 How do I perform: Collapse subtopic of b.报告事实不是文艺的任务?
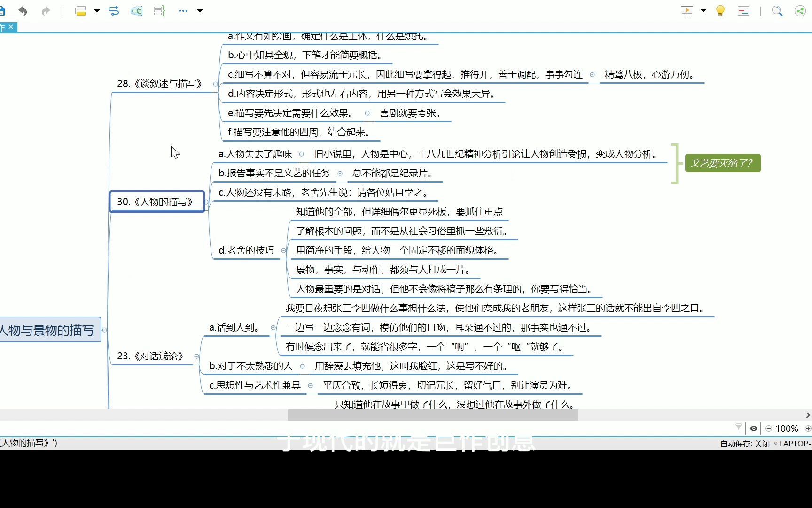[x=340, y=173]
